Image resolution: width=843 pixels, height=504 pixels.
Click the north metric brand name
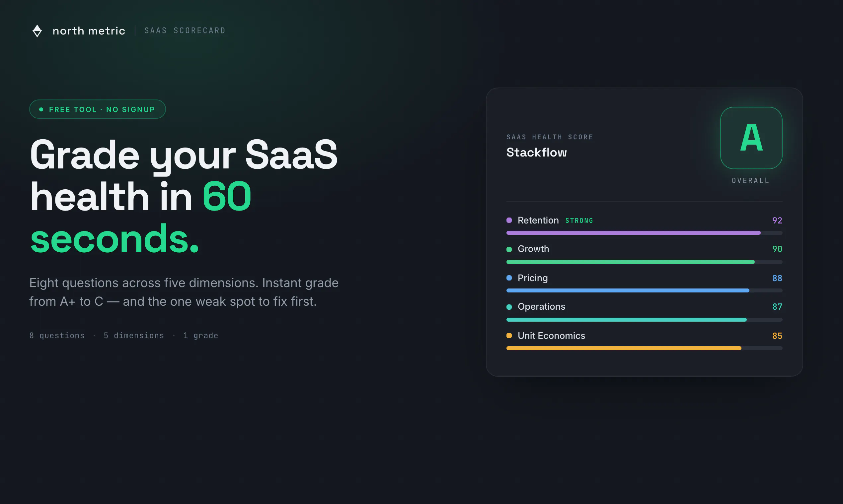(89, 31)
